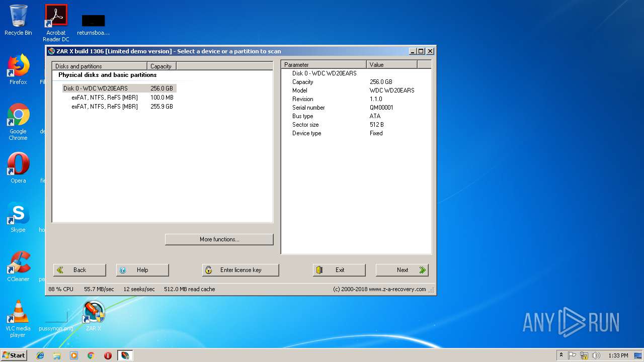Open media player taskbar icon
This screenshot has height=362, width=644.
pyautogui.click(x=74, y=355)
